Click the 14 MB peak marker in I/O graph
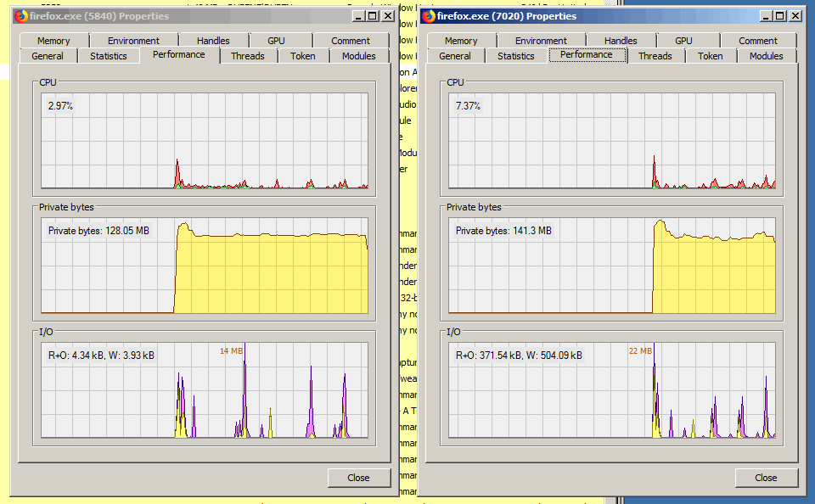The image size is (815, 504). coord(231,351)
